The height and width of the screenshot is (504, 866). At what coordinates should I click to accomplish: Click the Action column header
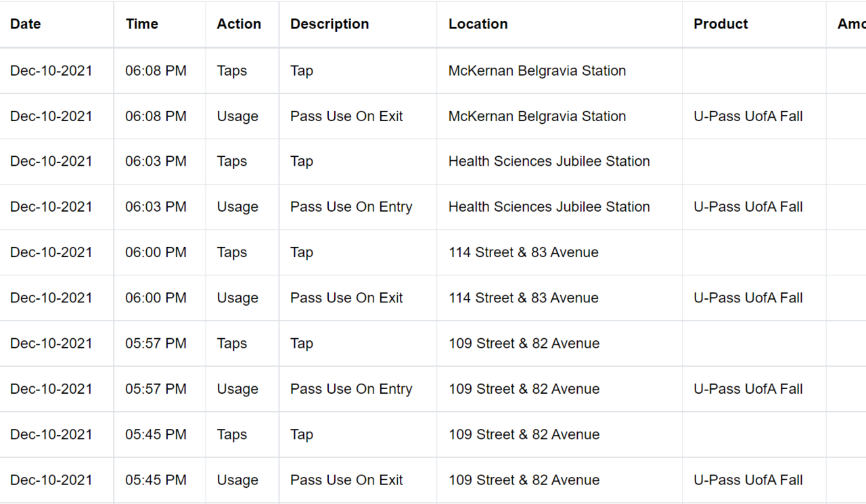click(x=239, y=24)
